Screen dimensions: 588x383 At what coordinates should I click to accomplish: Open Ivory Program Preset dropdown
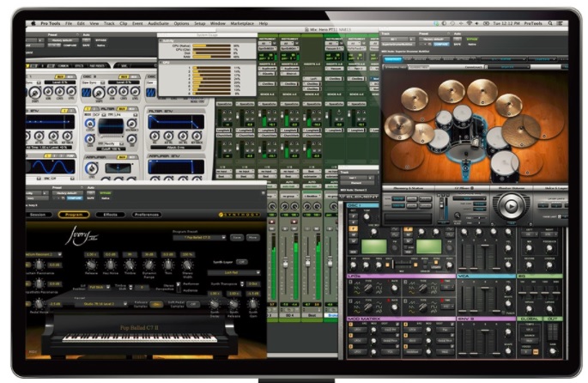199,238
